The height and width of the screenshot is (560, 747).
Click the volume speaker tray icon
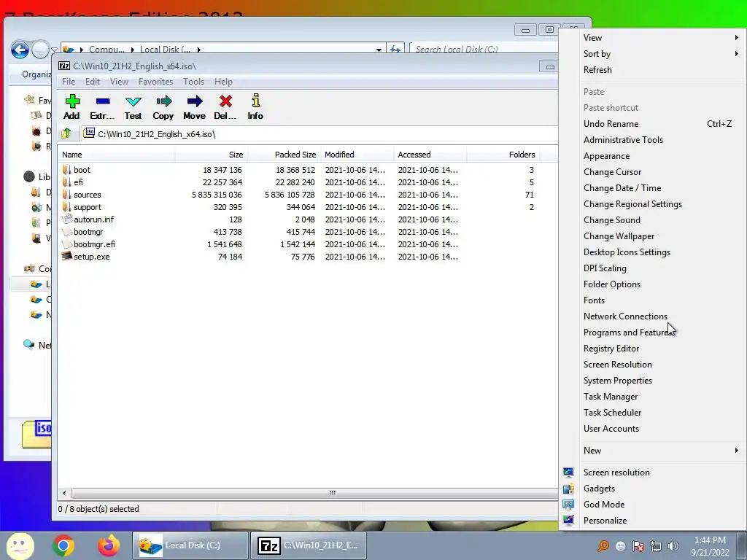pyautogui.click(x=673, y=546)
